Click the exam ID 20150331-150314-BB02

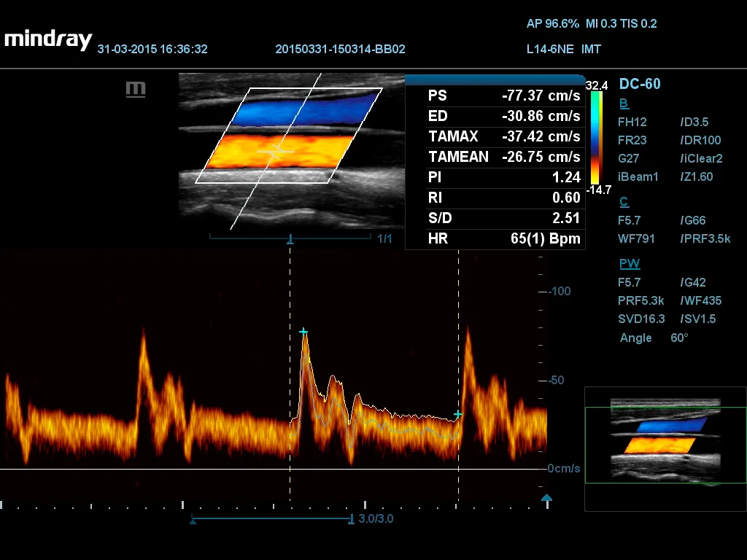340,50
